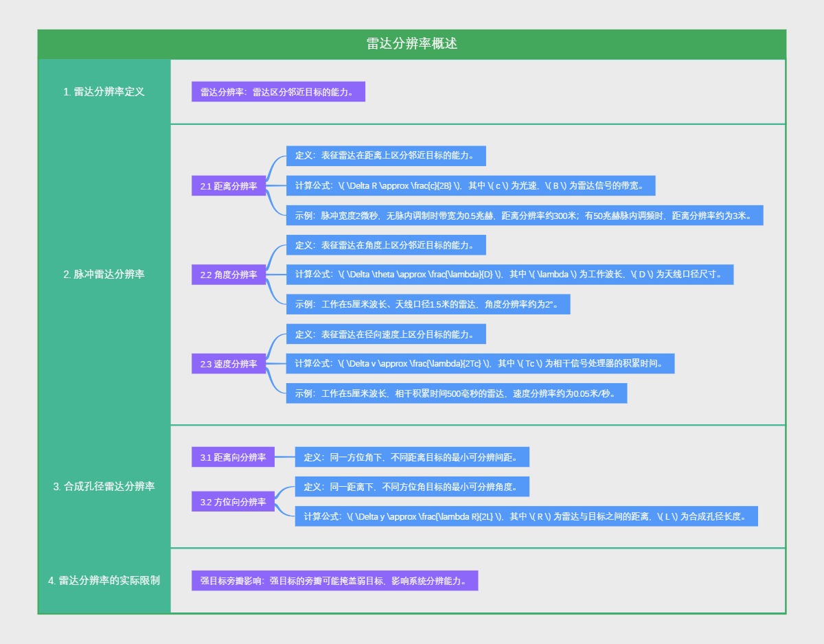Select the 3.2 方位向分辨率 node
The width and height of the screenshot is (824, 644).
(x=233, y=502)
